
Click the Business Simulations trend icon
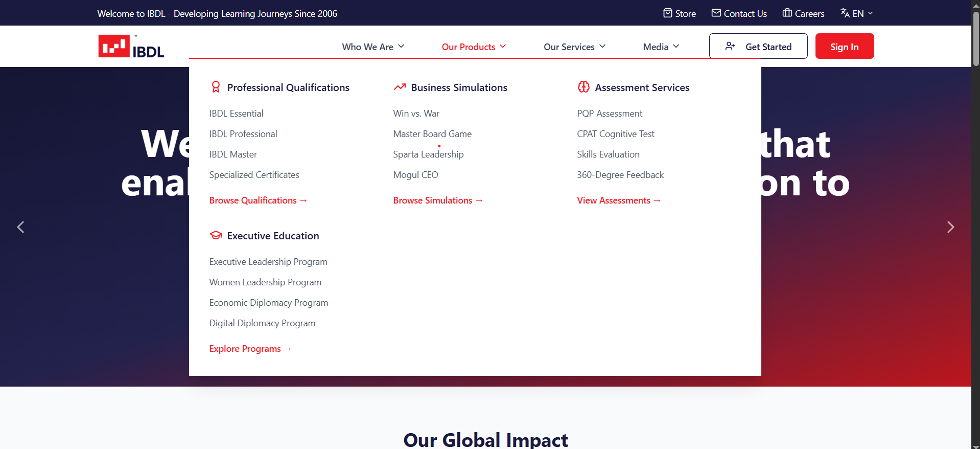(x=400, y=87)
